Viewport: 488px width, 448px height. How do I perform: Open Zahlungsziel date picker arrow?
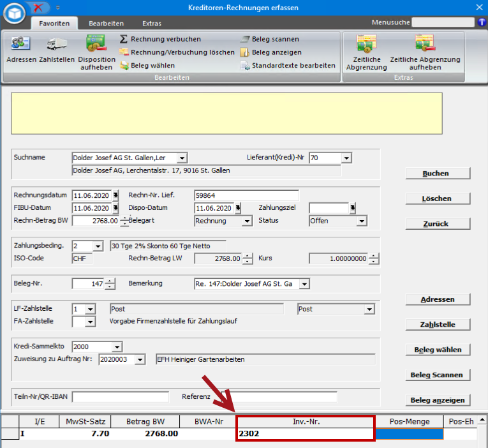point(353,207)
